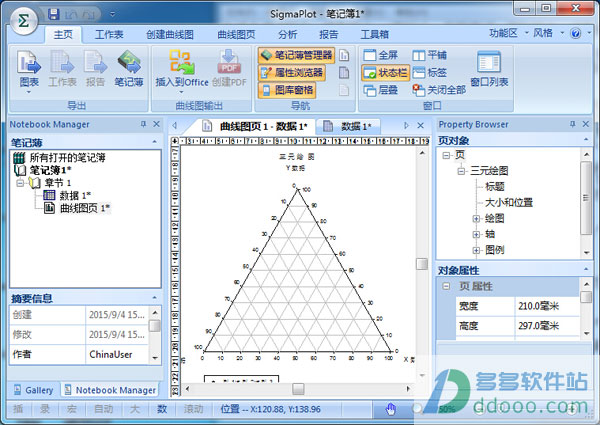
Task: Expand 图例 node in property tree
Action: pyautogui.click(x=476, y=250)
